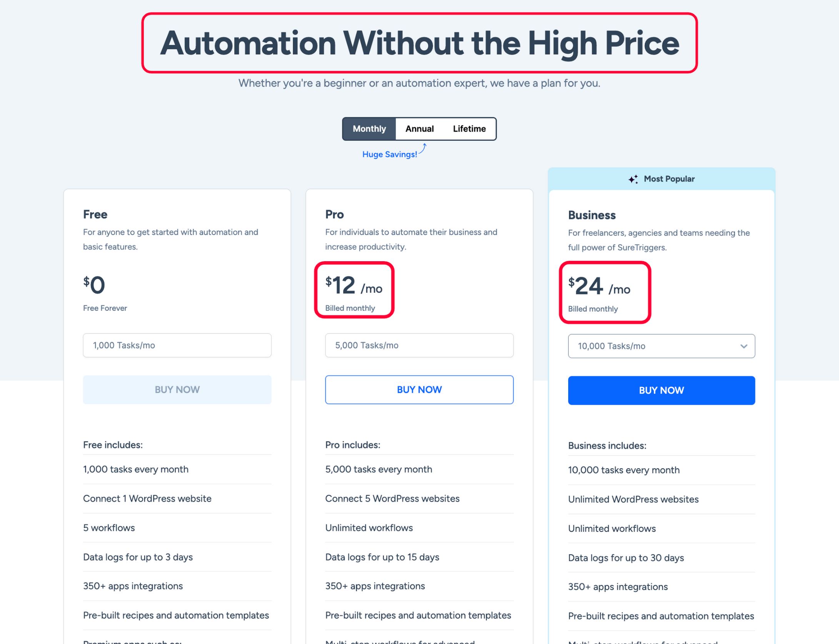Click the Business plan title
Screen dimensions: 839x644
point(592,215)
